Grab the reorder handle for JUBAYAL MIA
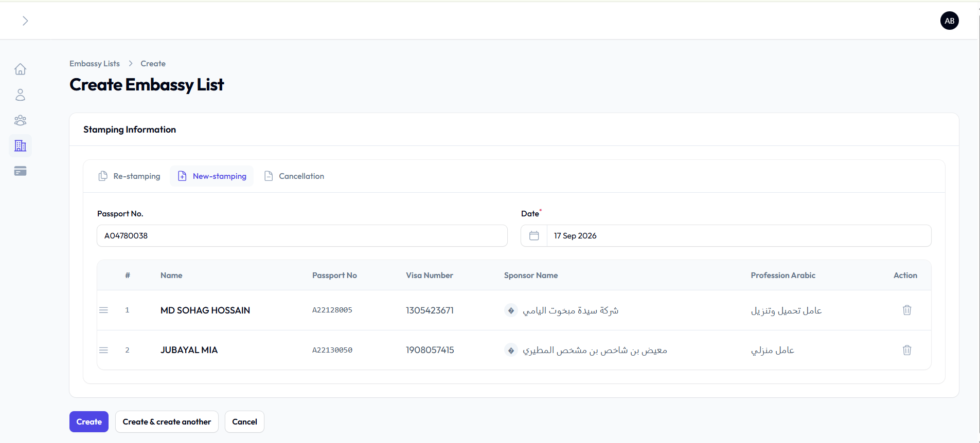This screenshot has height=443, width=980. [x=103, y=350]
